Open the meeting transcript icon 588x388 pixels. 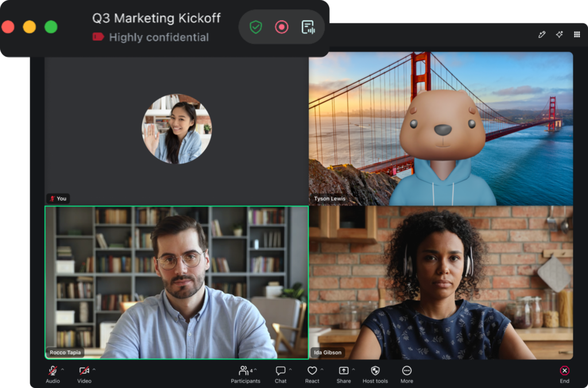pyautogui.click(x=308, y=27)
